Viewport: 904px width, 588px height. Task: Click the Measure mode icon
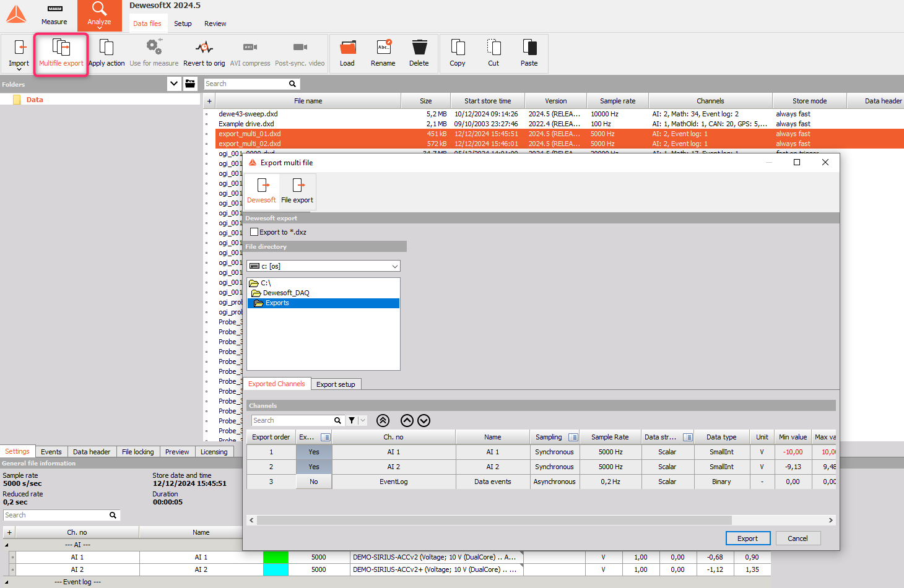click(x=54, y=9)
